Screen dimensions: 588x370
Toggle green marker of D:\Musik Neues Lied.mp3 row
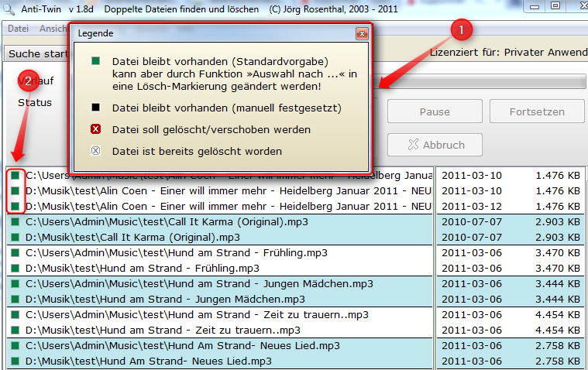(x=15, y=361)
